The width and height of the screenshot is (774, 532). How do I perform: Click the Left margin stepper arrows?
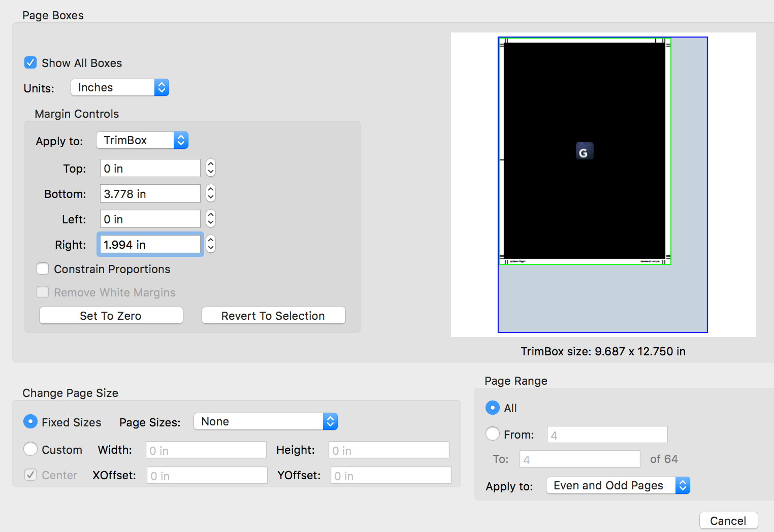[x=211, y=219]
